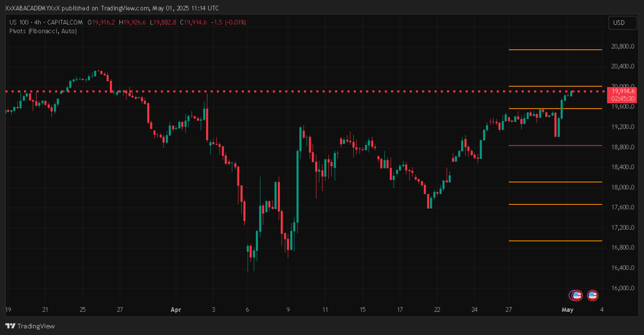Viewport: 644px width, 335px height.
Task: Click the 4 date label on the time axis
Action: coord(602,310)
